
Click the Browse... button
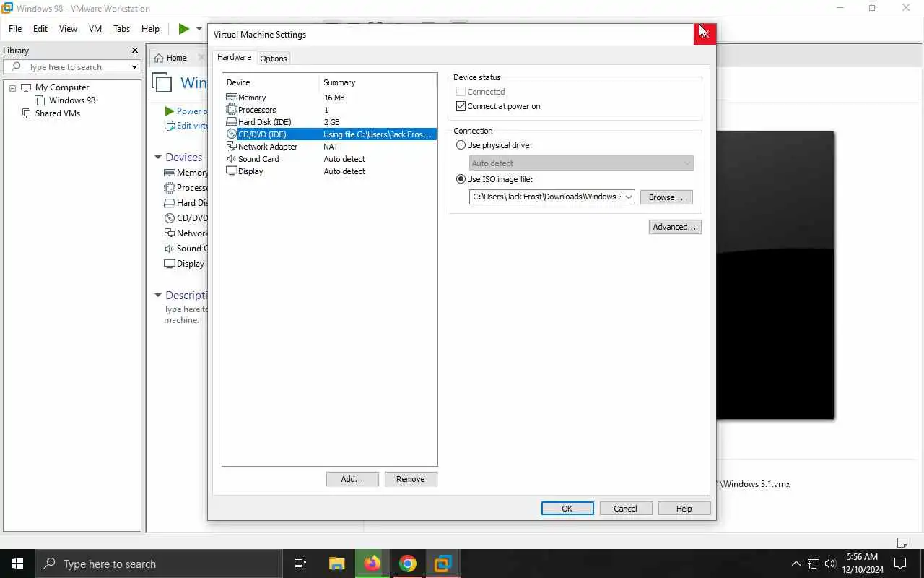666,197
